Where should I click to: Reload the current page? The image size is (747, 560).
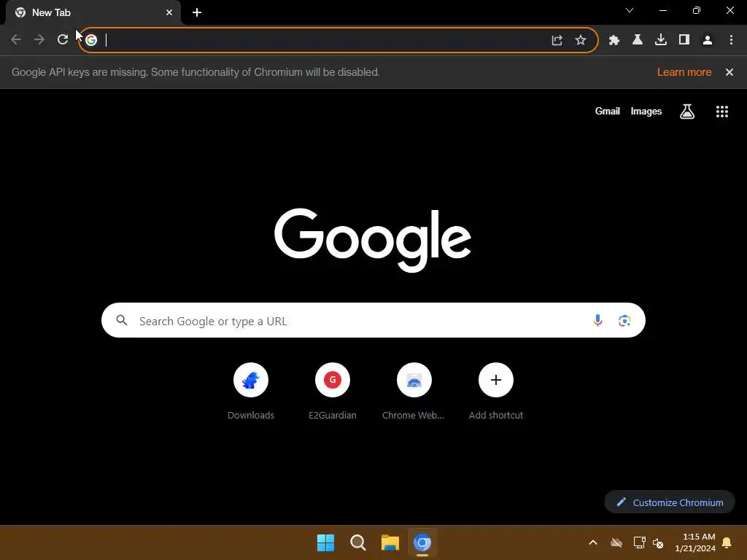coord(63,39)
